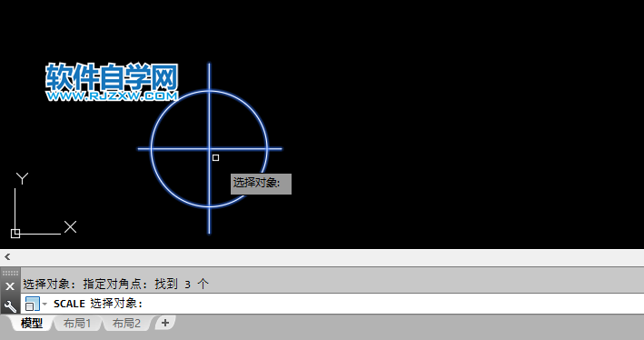Click the UCS origin square icon
Image resolution: width=644 pixels, height=340 pixels.
click(x=15, y=234)
